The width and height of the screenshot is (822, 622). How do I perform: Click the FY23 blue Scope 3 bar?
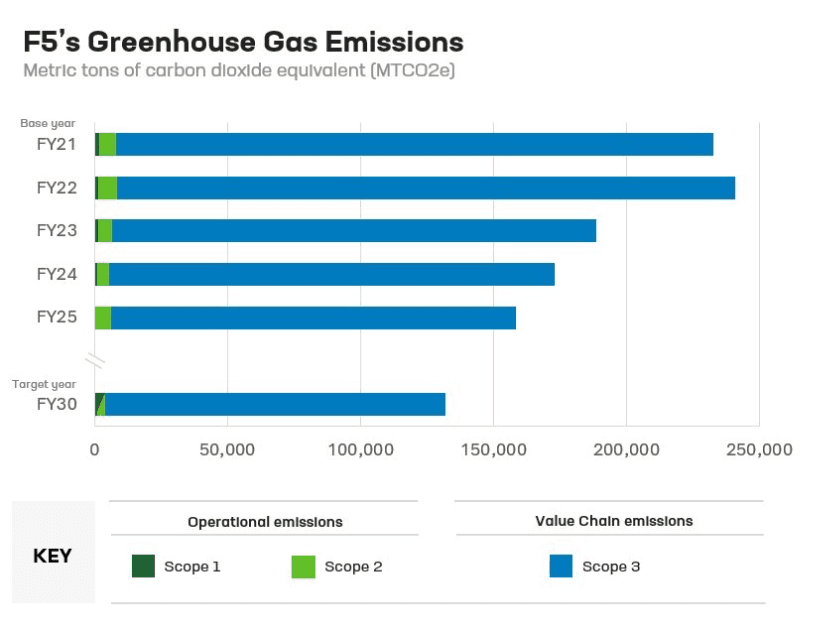354,231
